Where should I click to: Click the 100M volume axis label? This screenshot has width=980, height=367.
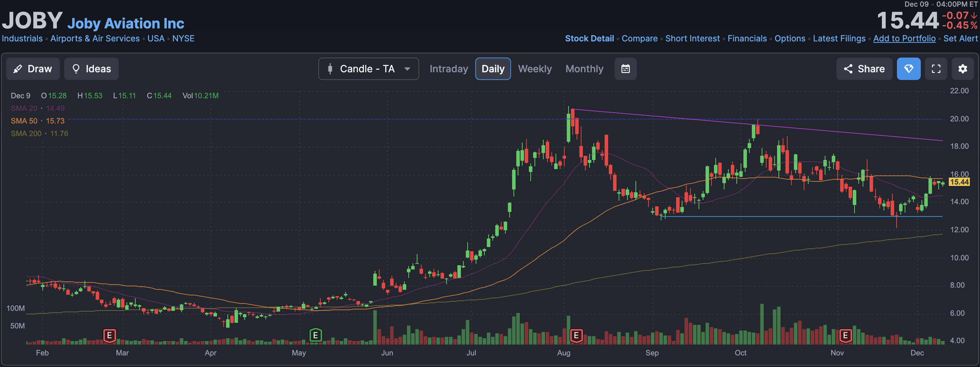pyautogui.click(x=16, y=308)
